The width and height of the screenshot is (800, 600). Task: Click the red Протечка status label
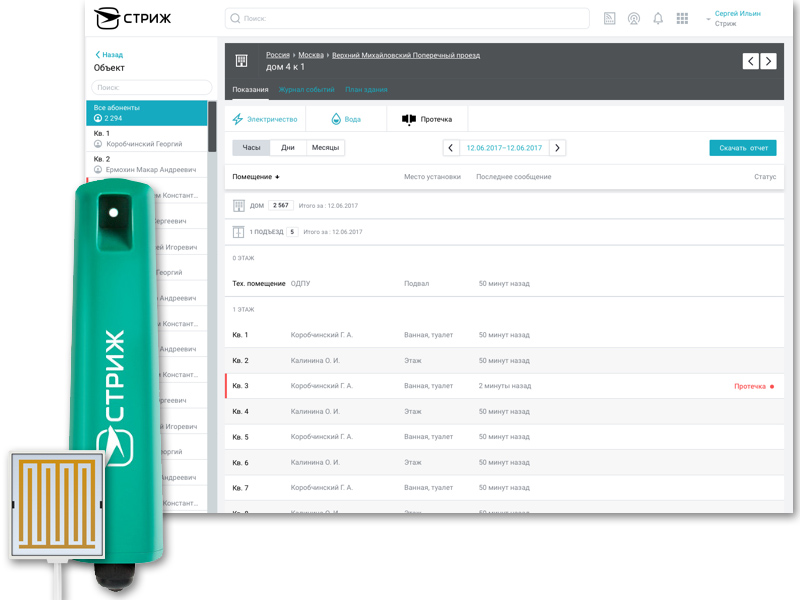pyautogui.click(x=750, y=387)
